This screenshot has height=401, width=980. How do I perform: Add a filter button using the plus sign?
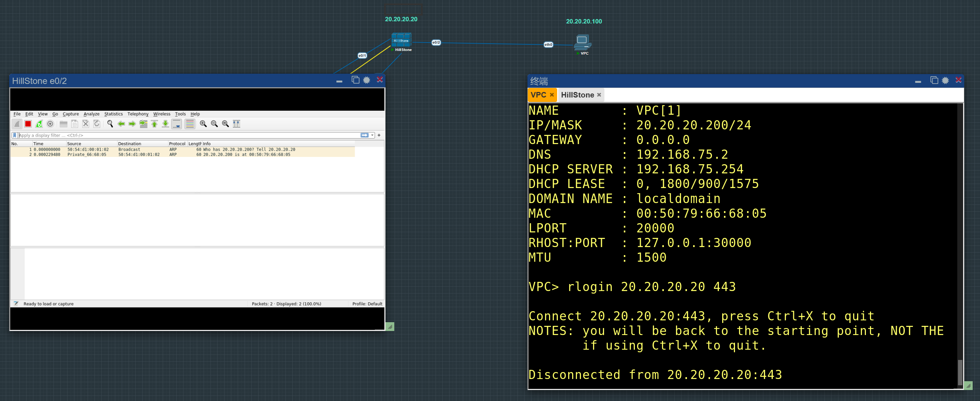(x=379, y=135)
